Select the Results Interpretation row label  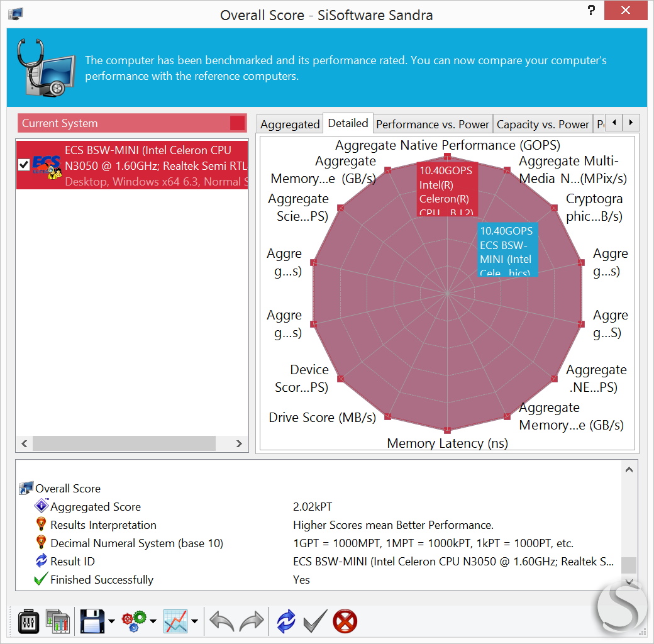[103, 525]
